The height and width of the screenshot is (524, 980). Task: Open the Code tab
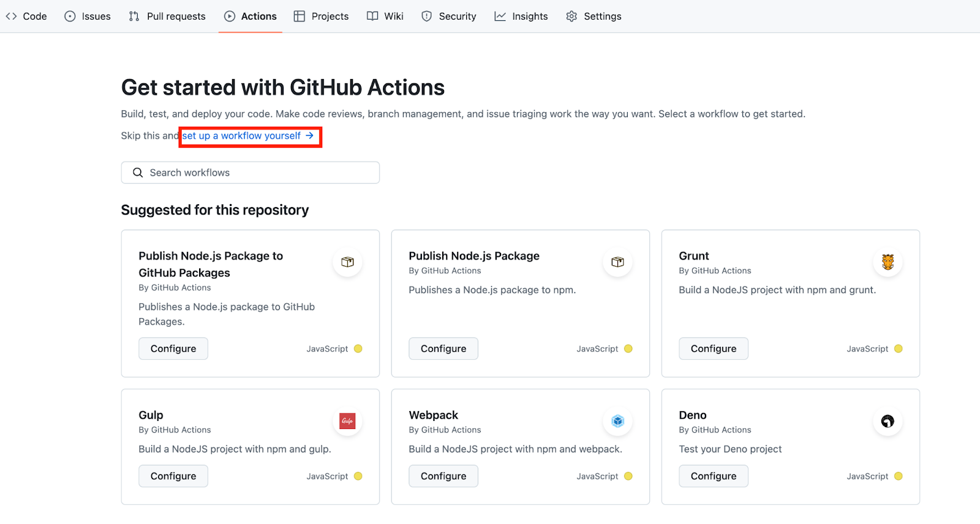[26, 17]
